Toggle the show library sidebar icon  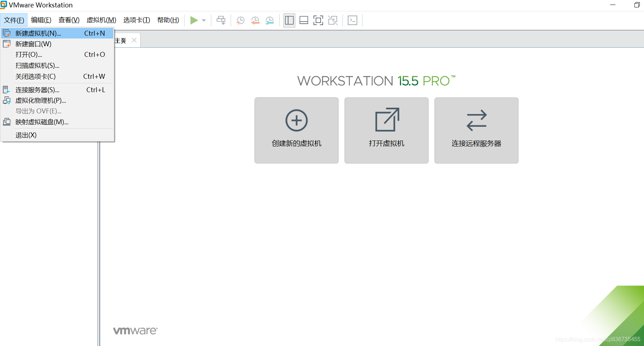point(289,20)
